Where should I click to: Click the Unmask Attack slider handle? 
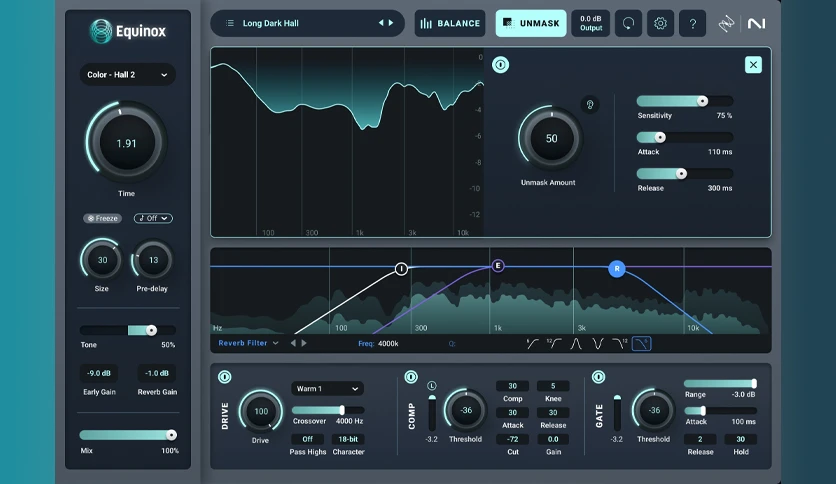click(660, 138)
